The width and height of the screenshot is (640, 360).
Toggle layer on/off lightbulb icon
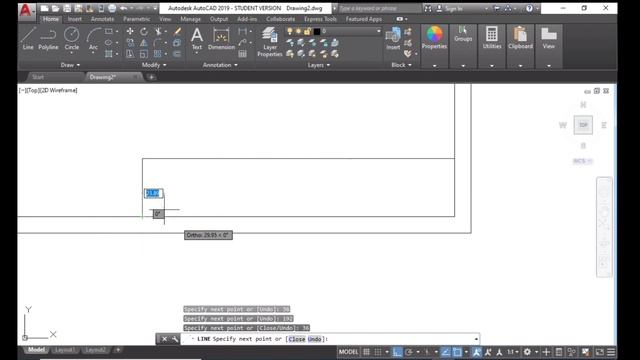click(x=290, y=31)
